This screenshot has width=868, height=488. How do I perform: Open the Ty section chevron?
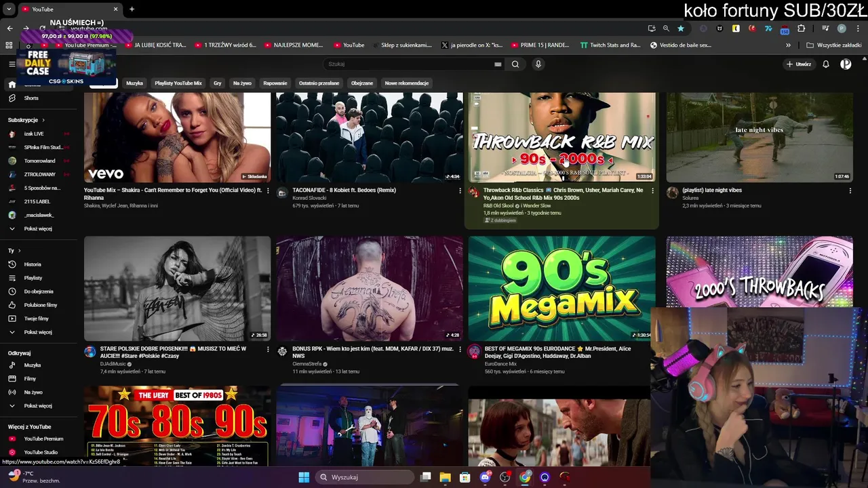pyautogui.click(x=20, y=251)
